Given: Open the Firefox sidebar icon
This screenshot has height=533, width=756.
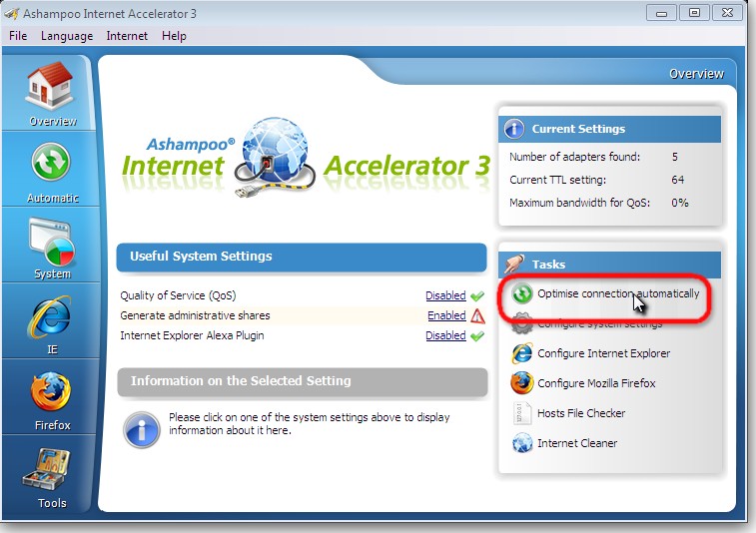Looking at the screenshot, I should [x=51, y=391].
